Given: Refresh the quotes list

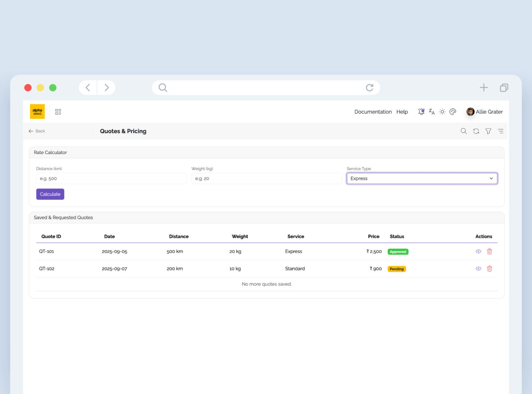Looking at the screenshot, I should (x=476, y=131).
